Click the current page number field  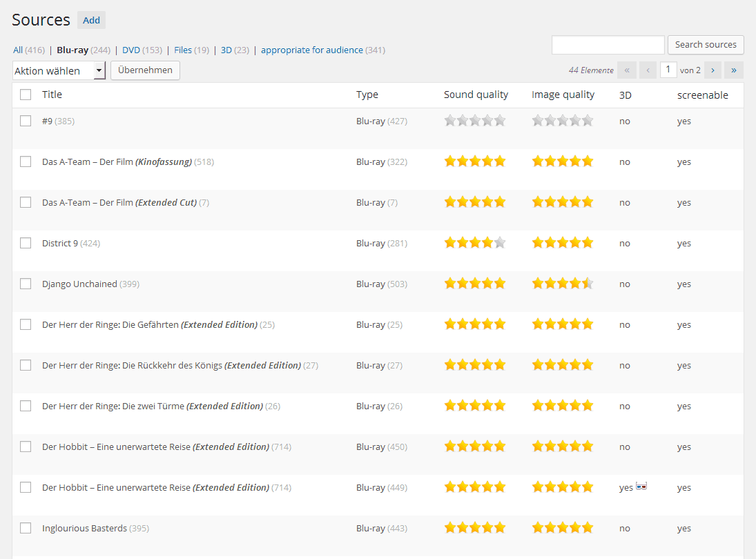coord(668,70)
